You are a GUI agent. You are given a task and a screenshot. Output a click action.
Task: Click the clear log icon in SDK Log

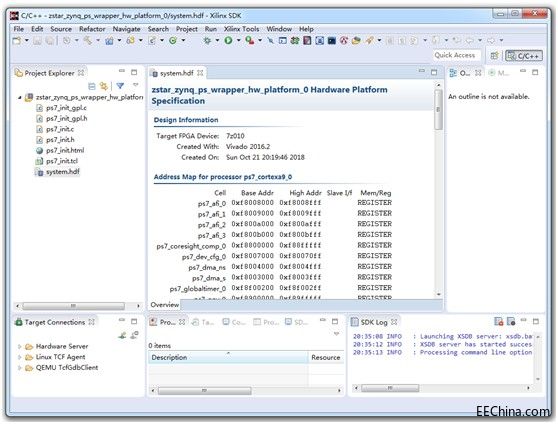pos(499,321)
